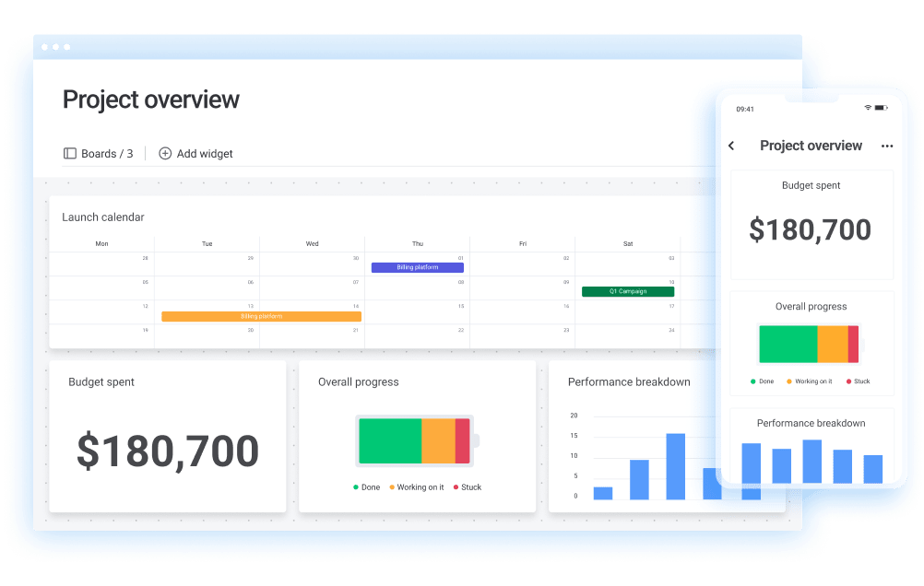Tap the Wi-Fi icon in phone status bar

click(868, 108)
